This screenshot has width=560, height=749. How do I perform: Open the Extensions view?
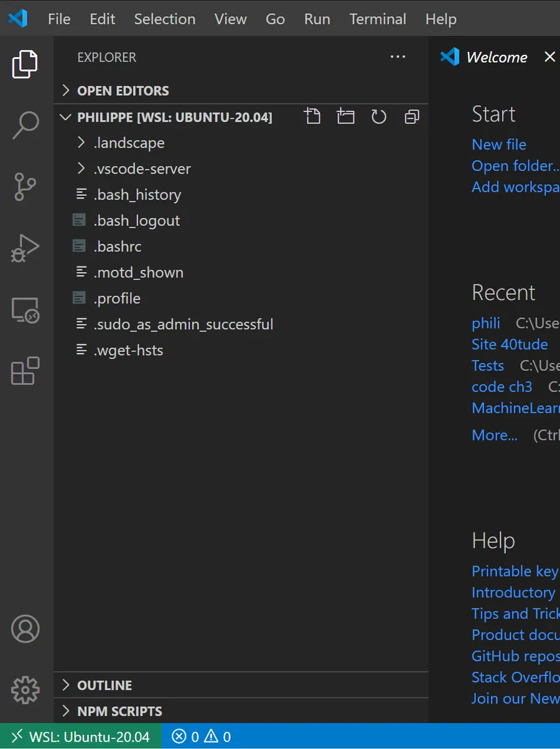pos(26,371)
